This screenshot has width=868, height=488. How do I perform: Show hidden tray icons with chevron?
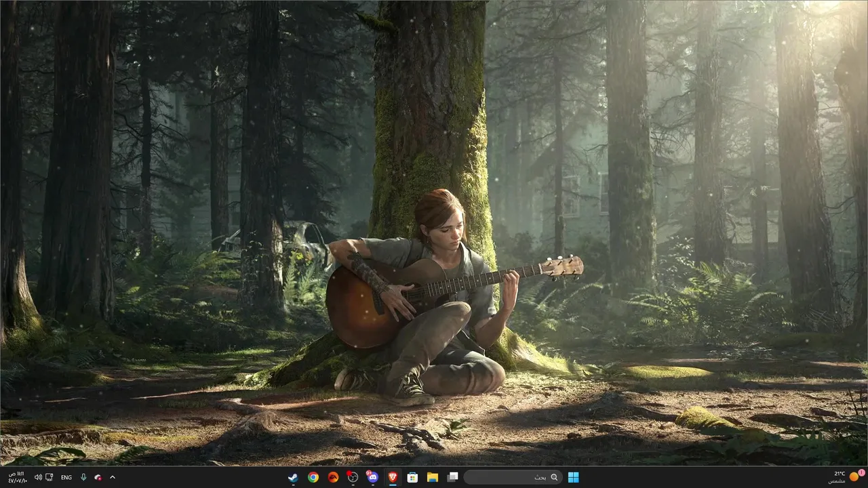[113, 477]
